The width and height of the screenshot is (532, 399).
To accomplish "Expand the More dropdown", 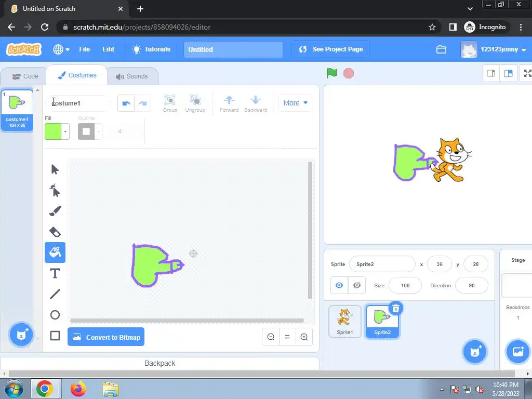I will click(x=295, y=103).
